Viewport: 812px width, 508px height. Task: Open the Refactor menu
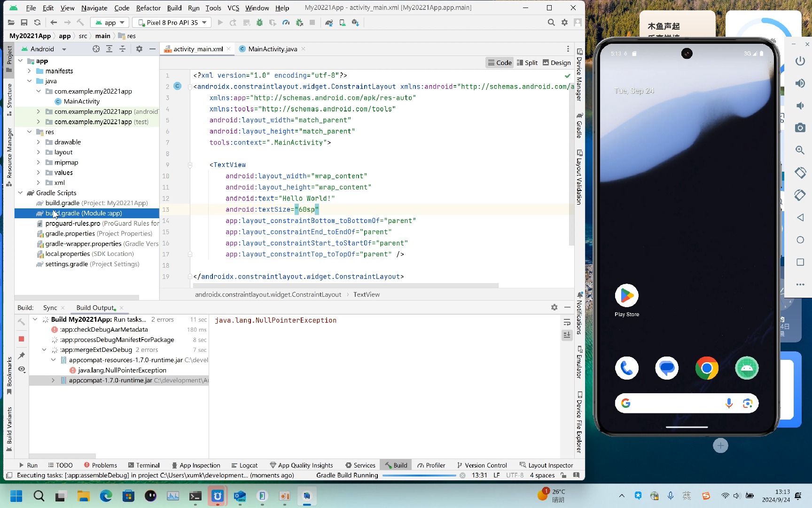(148, 8)
